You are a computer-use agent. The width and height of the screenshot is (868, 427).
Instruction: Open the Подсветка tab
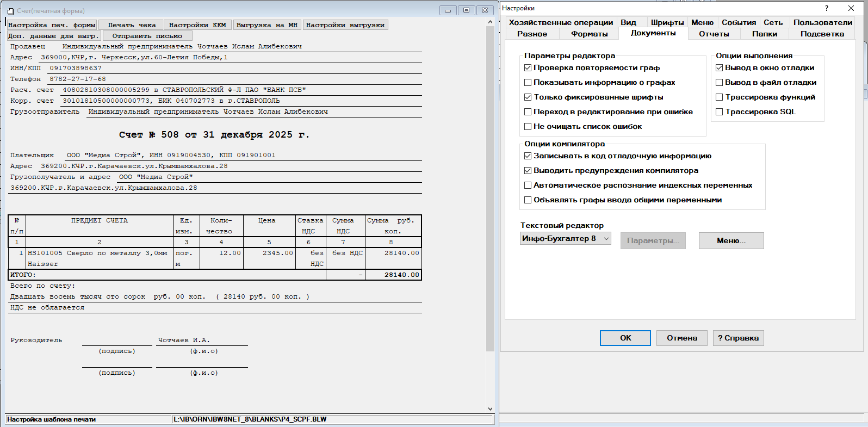(822, 34)
